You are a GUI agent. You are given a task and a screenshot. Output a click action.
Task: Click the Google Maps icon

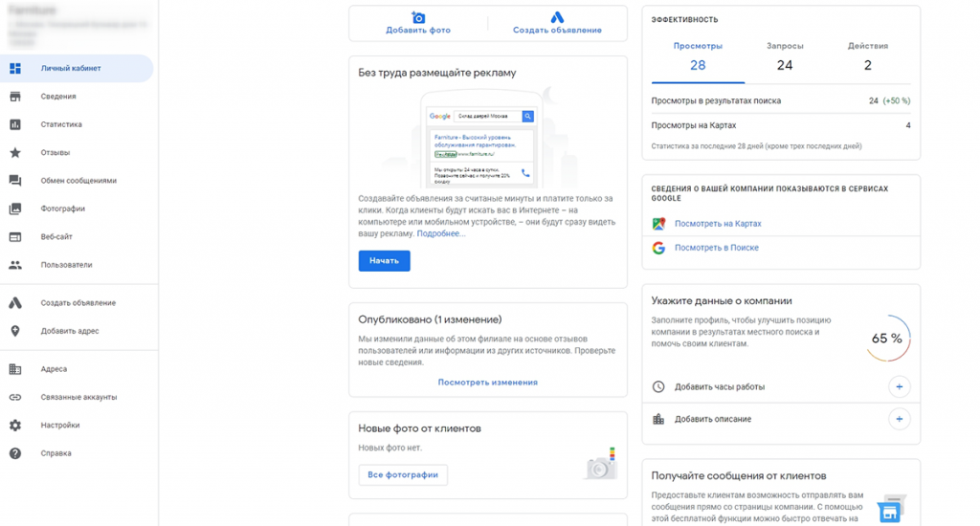click(658, 224)
